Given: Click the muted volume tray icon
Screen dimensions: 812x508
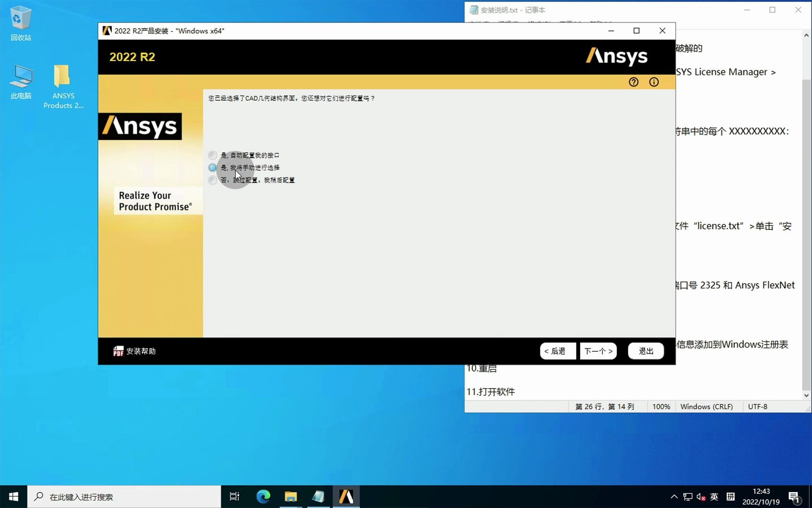Looking at the screenshot, I should coord(701,497).
